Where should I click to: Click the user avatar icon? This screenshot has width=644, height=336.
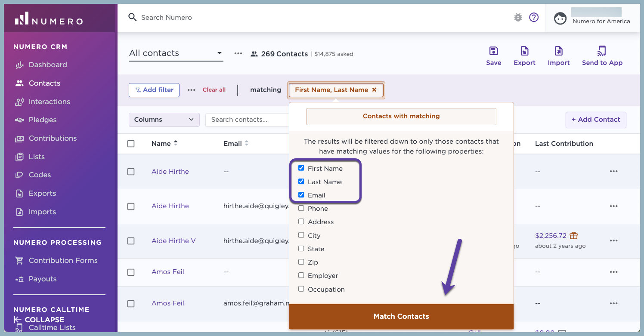(560, 18)
